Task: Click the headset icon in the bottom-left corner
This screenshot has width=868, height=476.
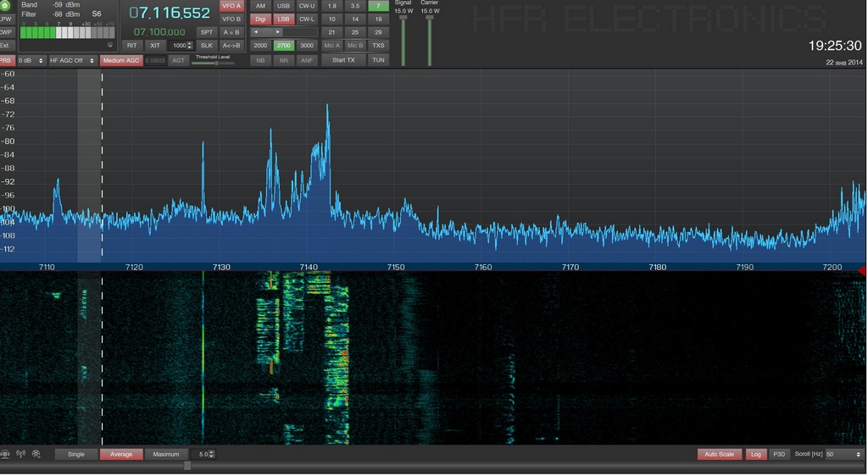Action: (x=5, y=454)
